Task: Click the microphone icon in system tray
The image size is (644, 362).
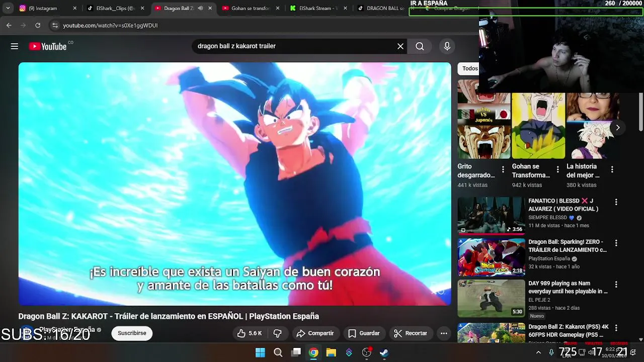Action: tap(551, 352)
